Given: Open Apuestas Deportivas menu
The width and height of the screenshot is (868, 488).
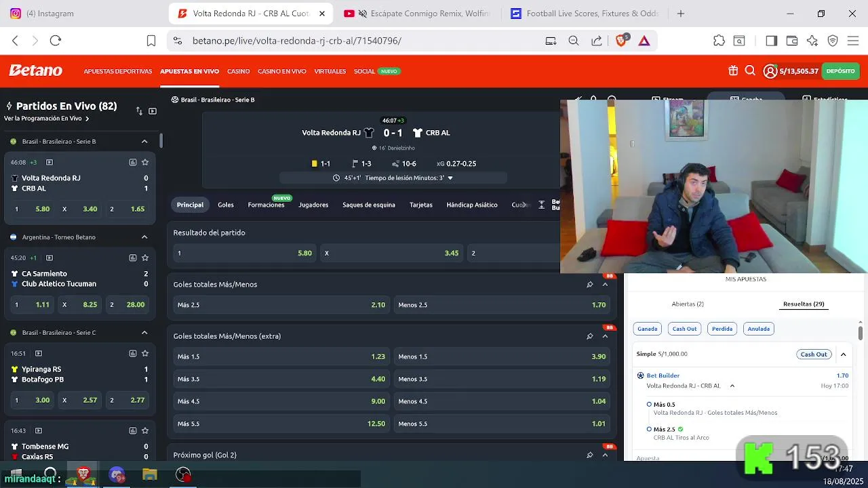Looking at the screenshot, I should (x=118, y=71).
